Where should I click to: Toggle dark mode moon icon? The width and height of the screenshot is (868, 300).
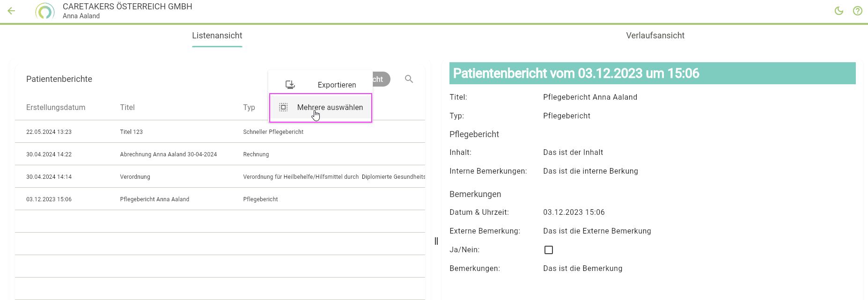[839, 11]
